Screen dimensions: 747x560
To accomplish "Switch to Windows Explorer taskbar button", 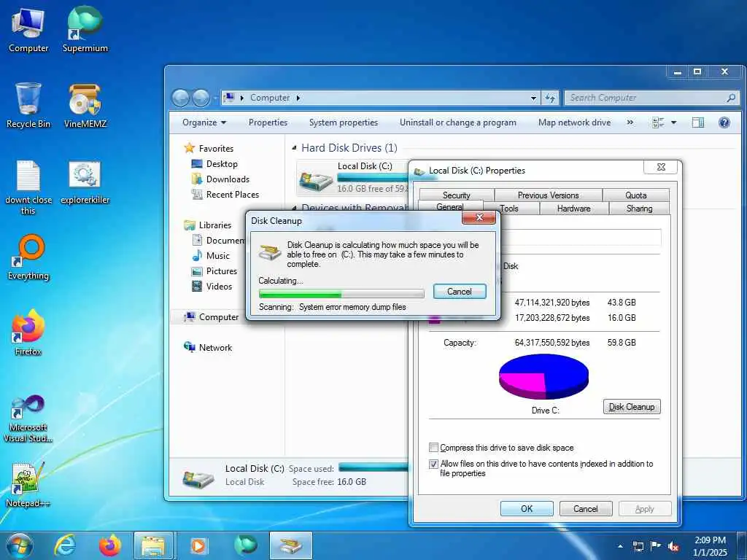I will click(153, 545).
